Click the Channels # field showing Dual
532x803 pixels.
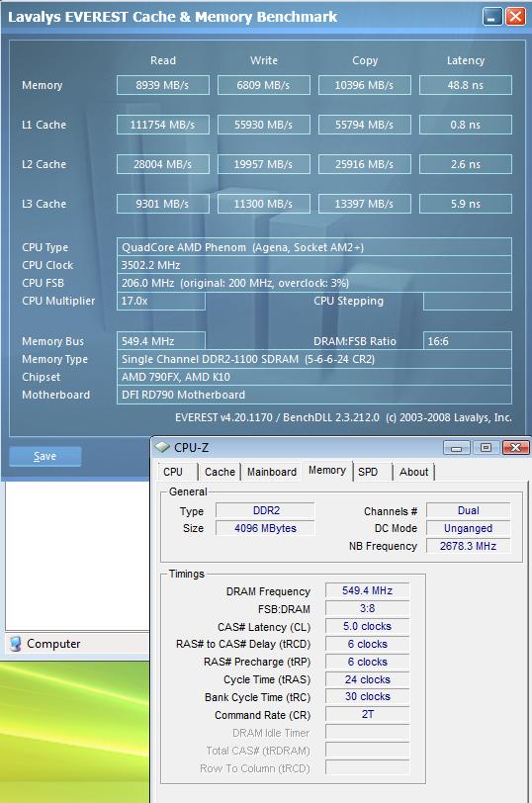pyautogui.click(x=469, y=510)
